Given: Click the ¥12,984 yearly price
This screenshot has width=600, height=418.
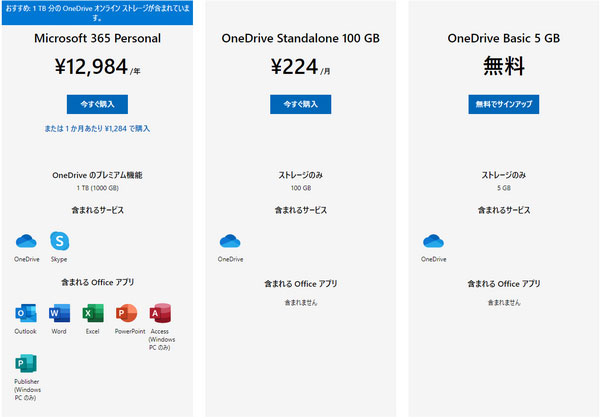Looking at the screenshot, I should coord(97,67).
